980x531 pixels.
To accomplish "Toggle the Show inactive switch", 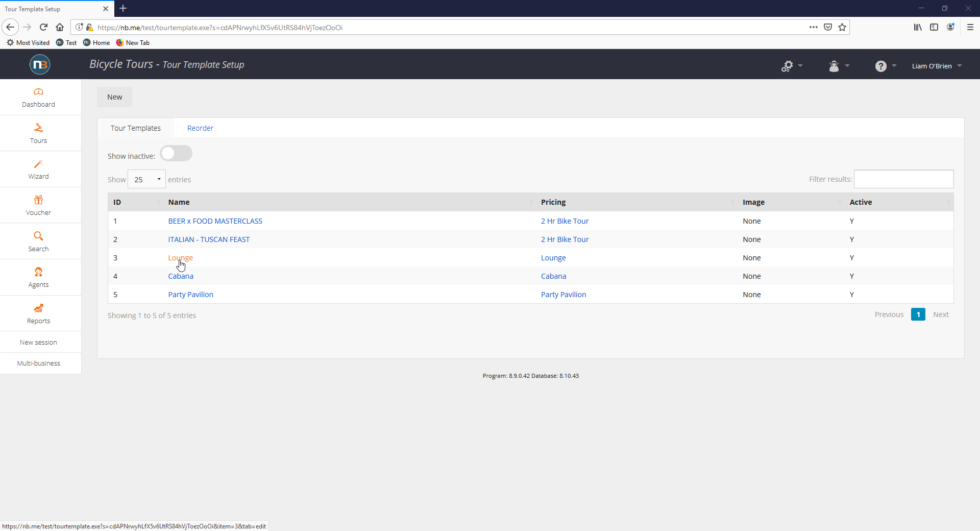I will (x=176, y=153).
